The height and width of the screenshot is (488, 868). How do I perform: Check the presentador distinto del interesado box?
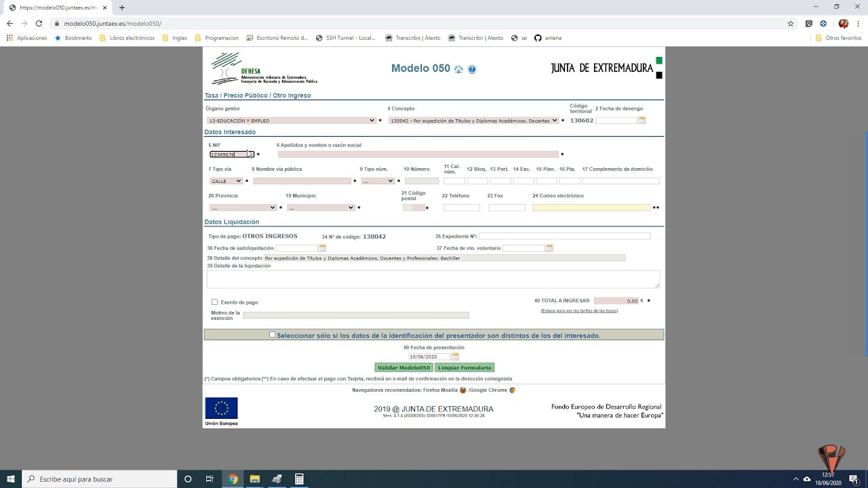tap(273, 335)
